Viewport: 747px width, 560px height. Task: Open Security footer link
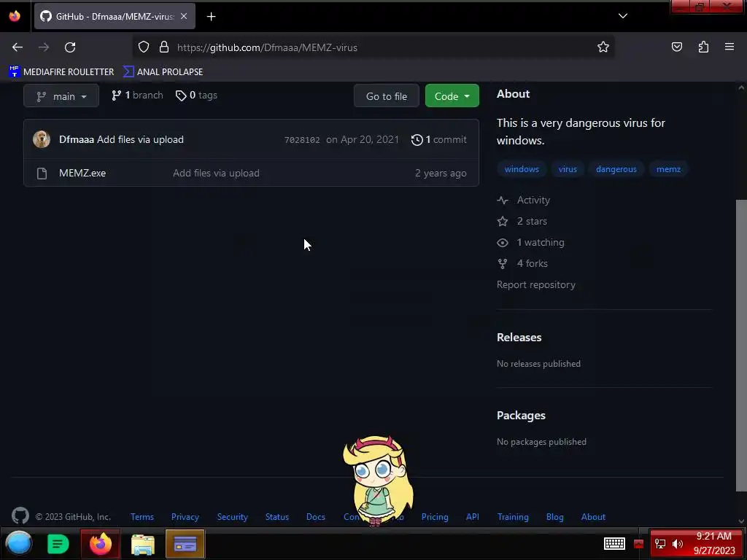tap(233, 517)
